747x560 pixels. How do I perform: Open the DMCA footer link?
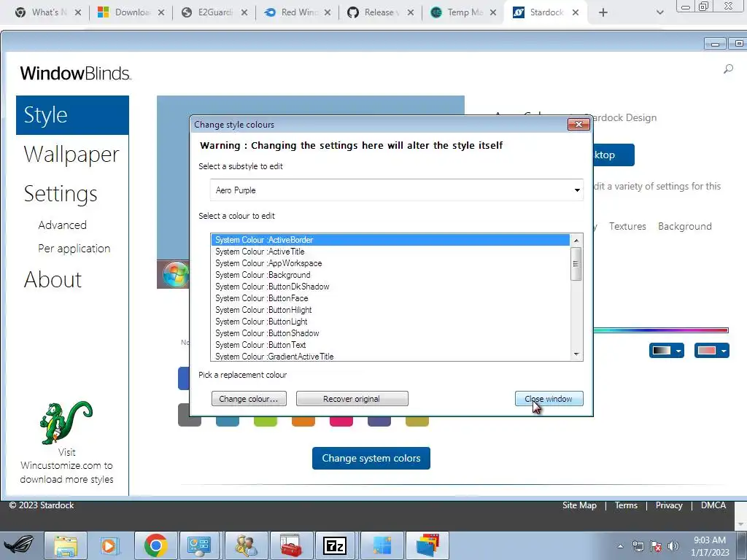[713, 505]
